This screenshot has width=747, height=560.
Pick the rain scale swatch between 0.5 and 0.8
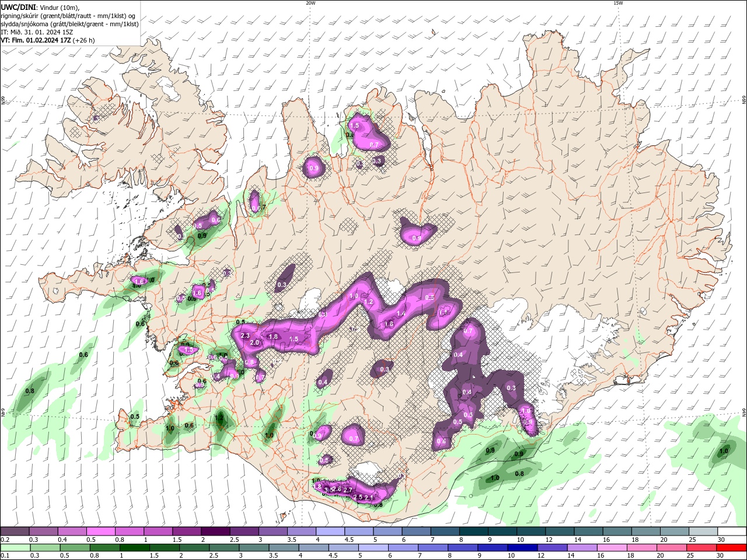75,548
